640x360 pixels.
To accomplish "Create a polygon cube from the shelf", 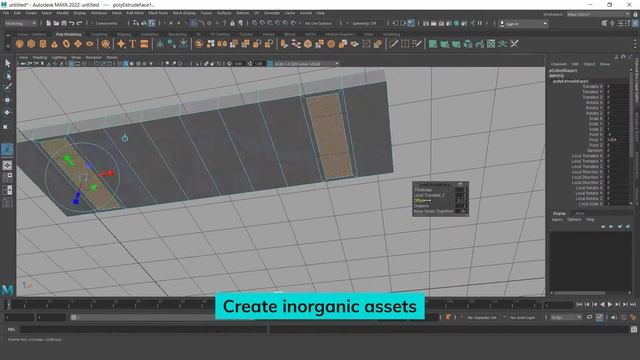I will pos(31,44).
